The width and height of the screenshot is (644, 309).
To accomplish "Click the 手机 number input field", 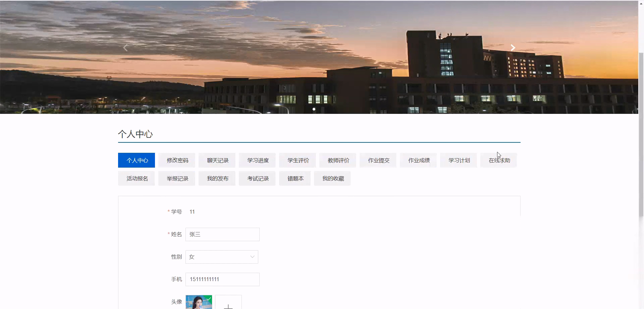I will pos(222,279).
